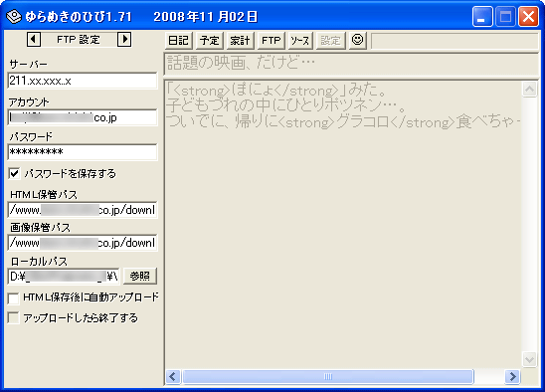Click the 参照 browse button
Viewport: 545px width, 392px height.
click(x=140, y=277)
